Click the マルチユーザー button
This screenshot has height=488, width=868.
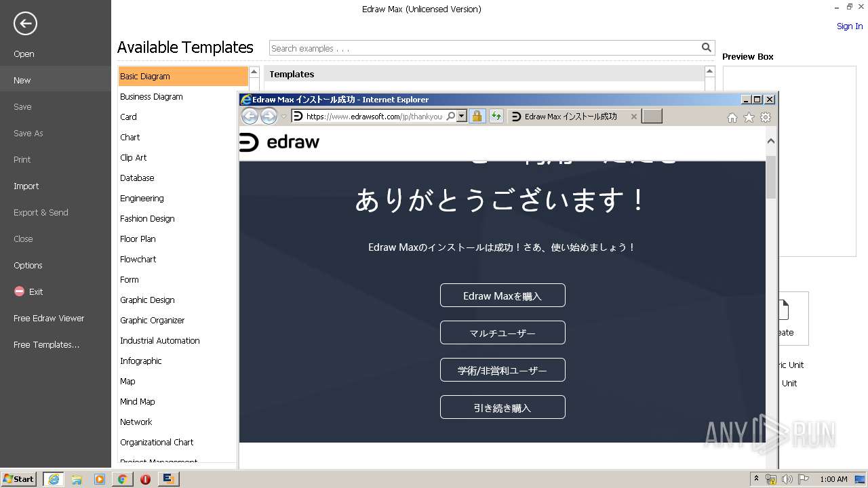tap(502, 333)
